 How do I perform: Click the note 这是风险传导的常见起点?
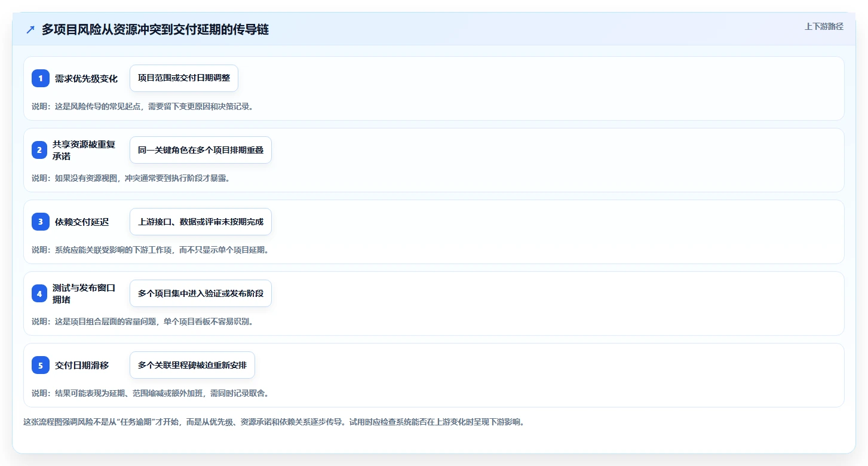click(143, 106)
